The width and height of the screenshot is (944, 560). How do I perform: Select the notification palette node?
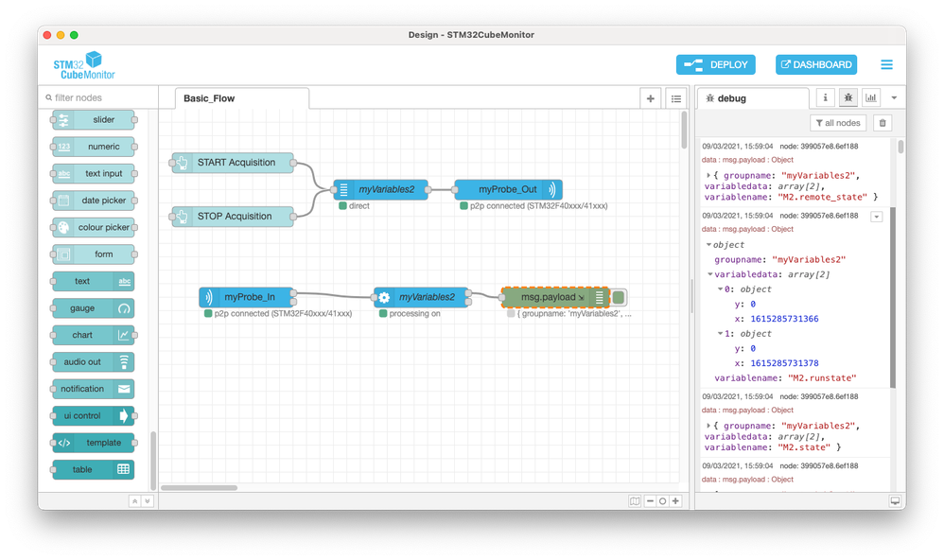point(94,389)
